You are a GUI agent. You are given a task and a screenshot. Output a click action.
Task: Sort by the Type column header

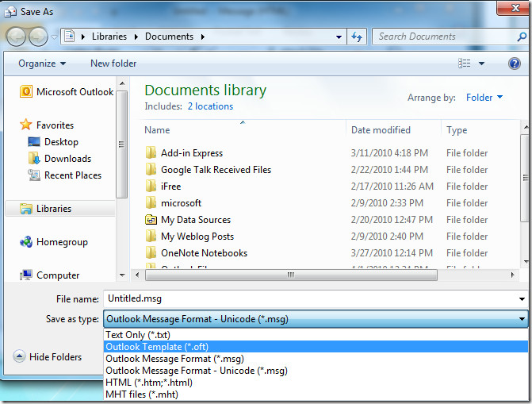pos(457,130)
